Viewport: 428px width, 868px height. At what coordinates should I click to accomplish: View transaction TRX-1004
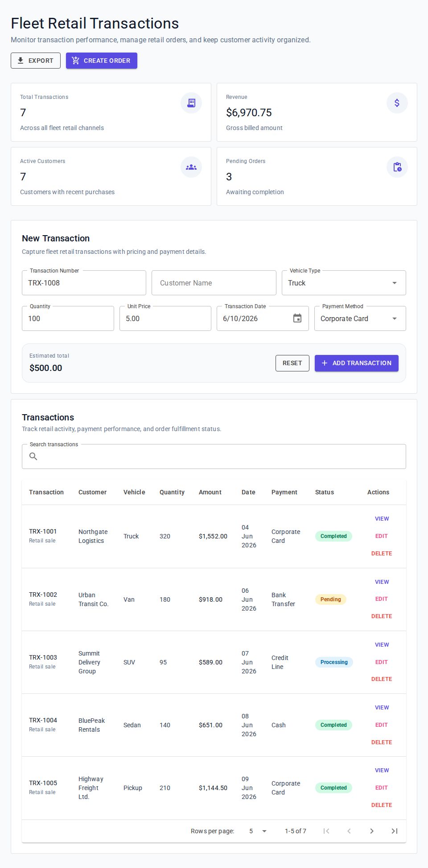(x=382, y=708)
